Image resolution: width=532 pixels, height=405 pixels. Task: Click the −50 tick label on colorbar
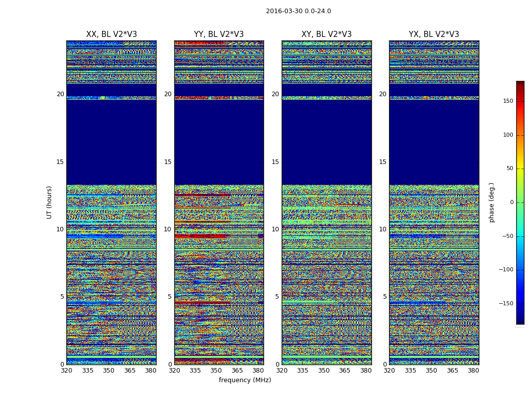point(507,236)
